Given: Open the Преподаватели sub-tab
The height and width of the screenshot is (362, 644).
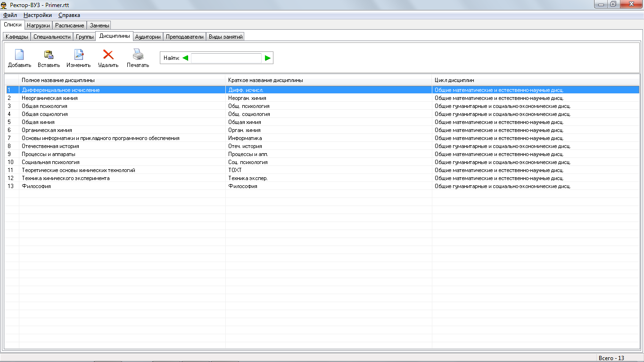Looking at the screenshot, I should coord(185,37).
